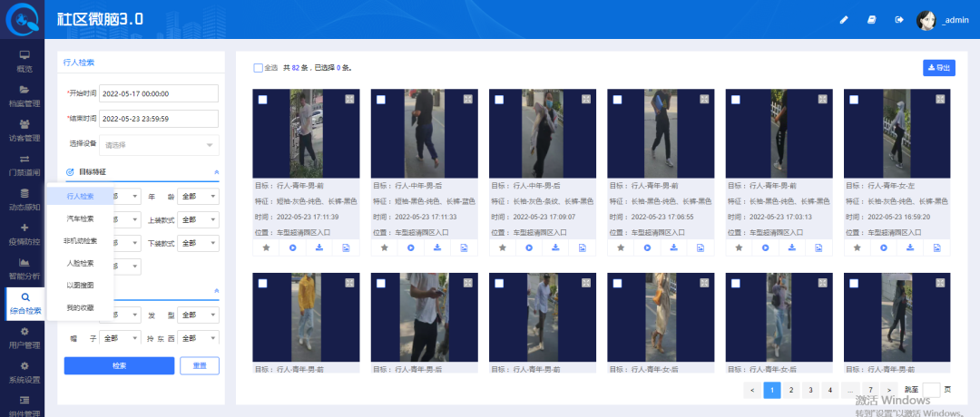This screenshot has width=980, height=417.
Task: Check the yellow-shirt pedestrian card checkbox
Action: (x=262, y=283)
